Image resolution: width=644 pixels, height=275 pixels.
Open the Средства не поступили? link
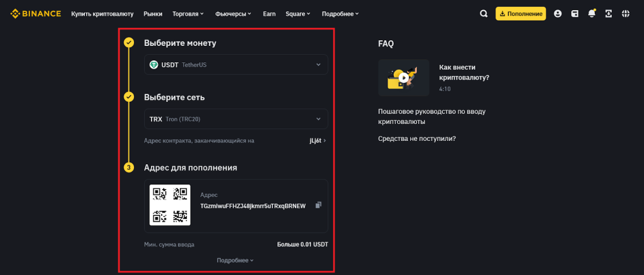coord(417,138)
